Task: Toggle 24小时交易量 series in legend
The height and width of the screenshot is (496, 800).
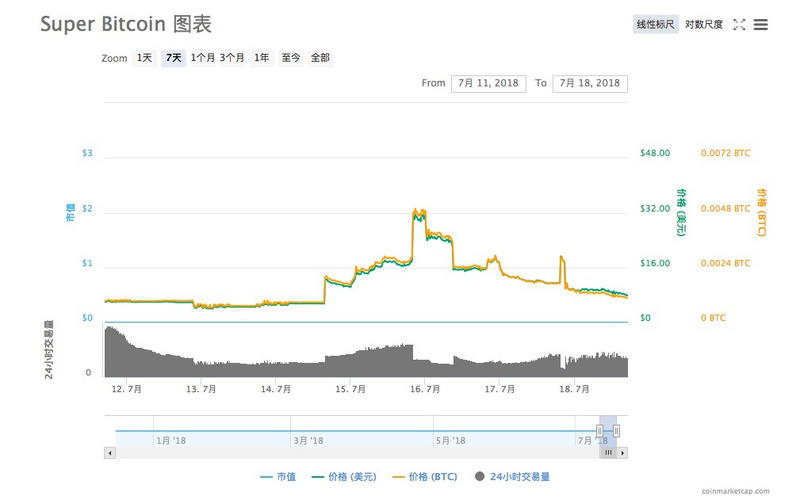Action: [512, 477]
